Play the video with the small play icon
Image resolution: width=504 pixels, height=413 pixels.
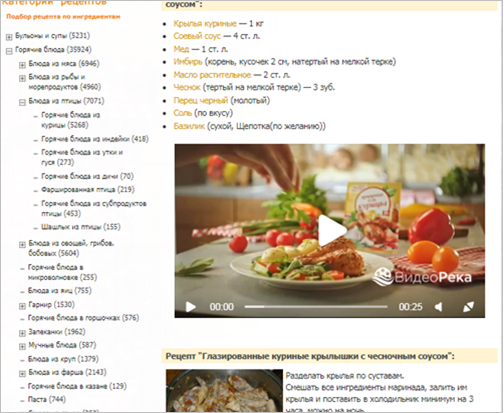pos(190,307)
